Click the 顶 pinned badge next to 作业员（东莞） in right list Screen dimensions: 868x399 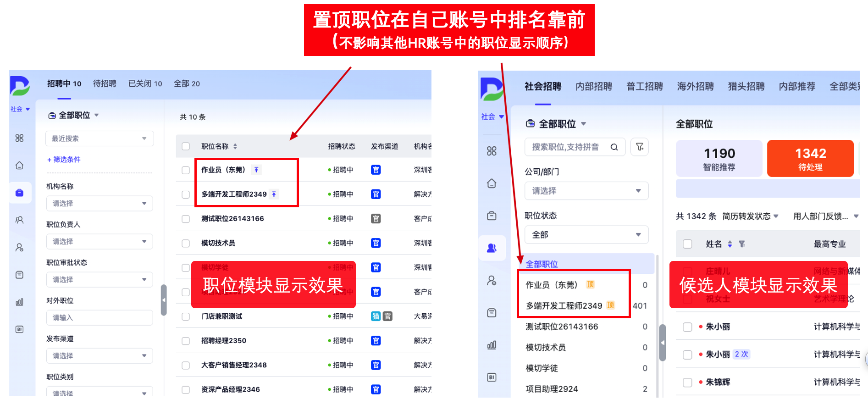(x=590, y=284)
